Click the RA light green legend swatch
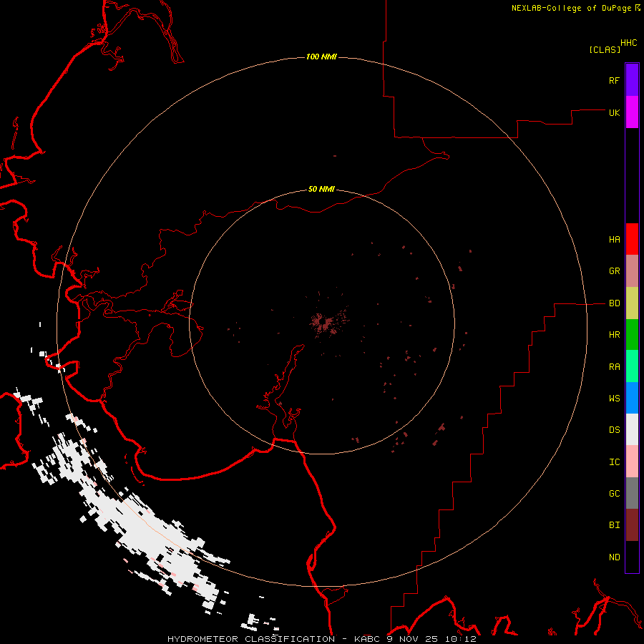This screenshot has height=644, width=644. (x=632, y=366)
